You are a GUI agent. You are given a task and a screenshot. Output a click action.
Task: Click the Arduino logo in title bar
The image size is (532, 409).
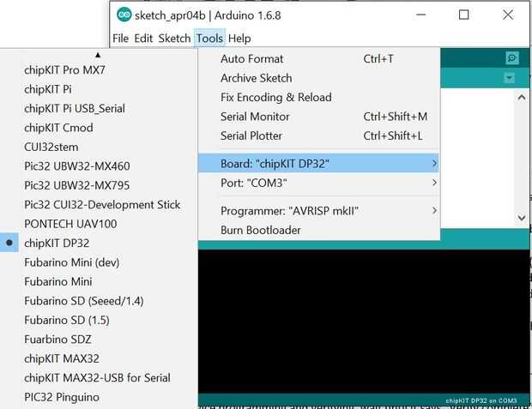pos(124,15)
